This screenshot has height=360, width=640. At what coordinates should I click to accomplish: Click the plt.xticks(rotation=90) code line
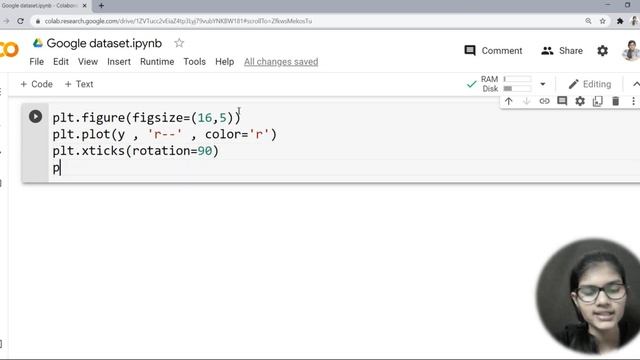click(x=136, y=151)
